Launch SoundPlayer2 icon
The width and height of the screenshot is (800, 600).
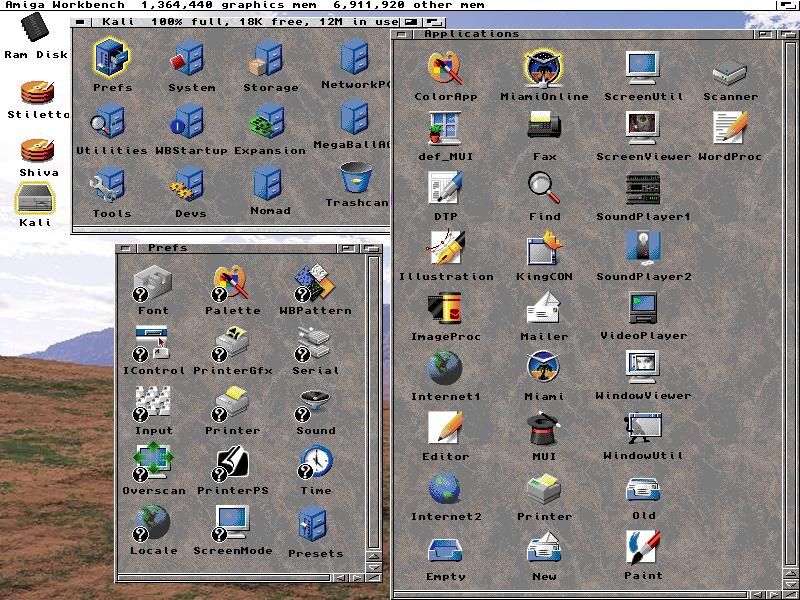(x=642, y=248)
